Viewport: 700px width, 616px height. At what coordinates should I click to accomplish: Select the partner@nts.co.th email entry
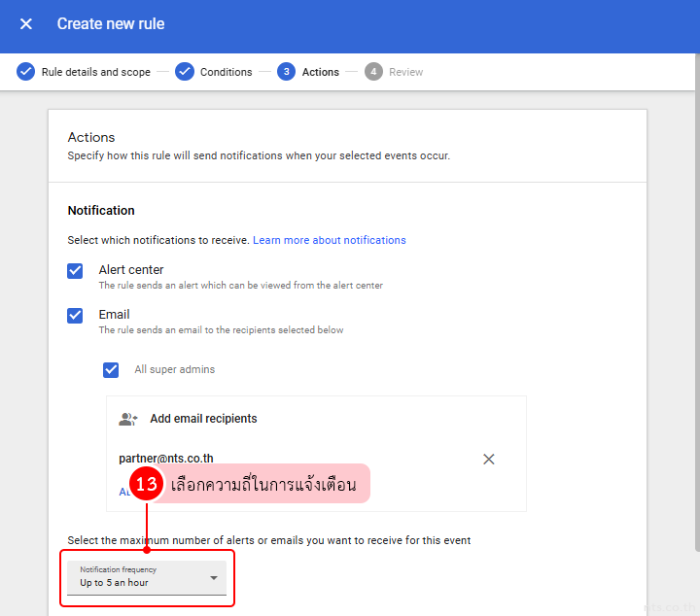[166, 459]
